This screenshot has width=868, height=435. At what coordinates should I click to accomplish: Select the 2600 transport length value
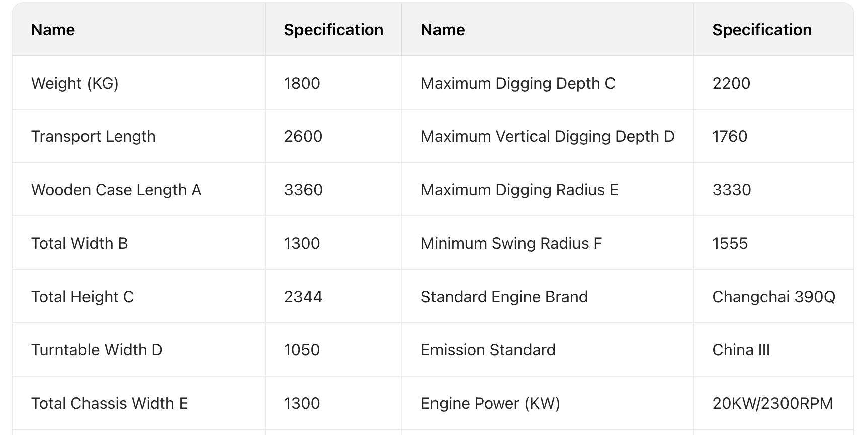(303, 136)
